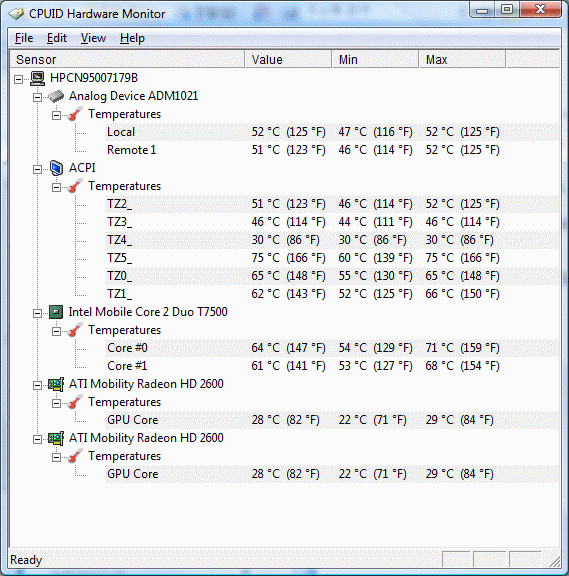Viewport: 569px width, 576px height.
Task: Click the thermometer icon under Intel Core 2 Duo
Action: pyautogui.click(x=75, y=330)
